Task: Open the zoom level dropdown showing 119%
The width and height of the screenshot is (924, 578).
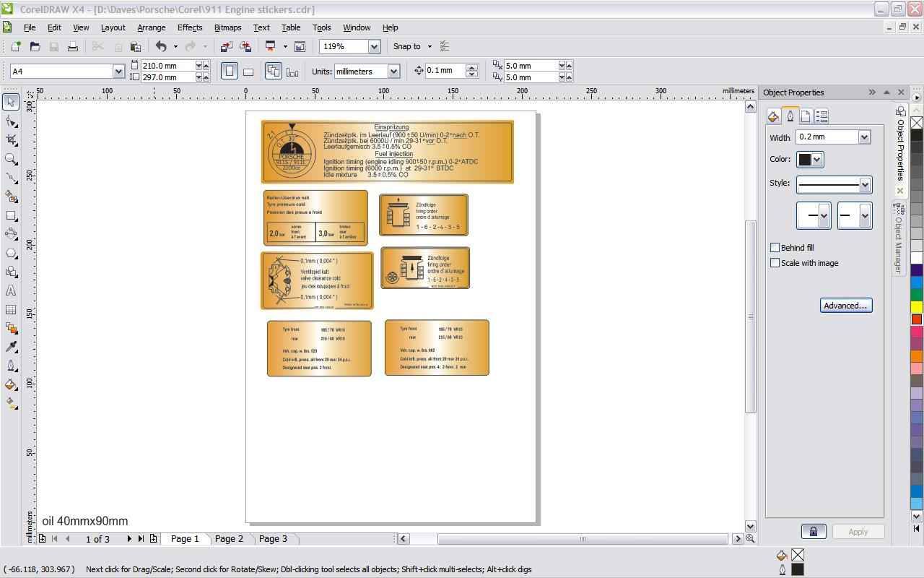Action: 374,46
